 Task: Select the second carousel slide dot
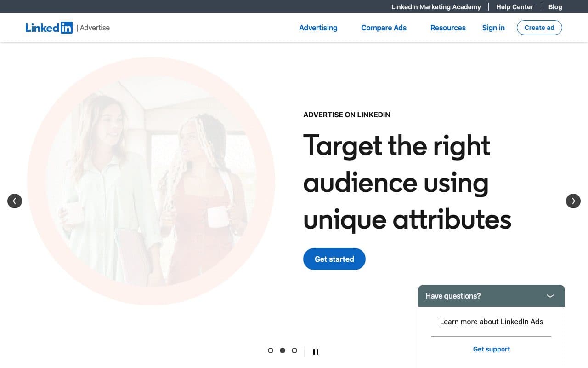pyautogui.click(x=283, y=351)
